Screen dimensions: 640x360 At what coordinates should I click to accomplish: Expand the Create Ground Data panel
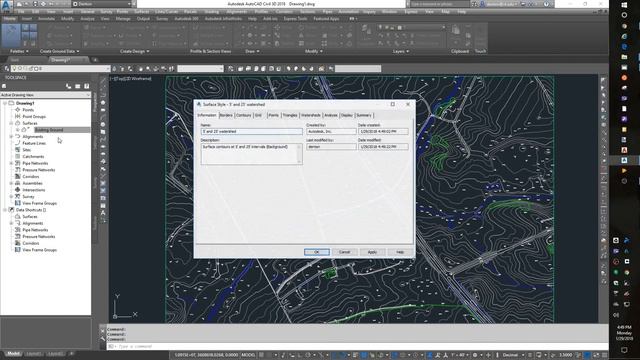(60, 51)
